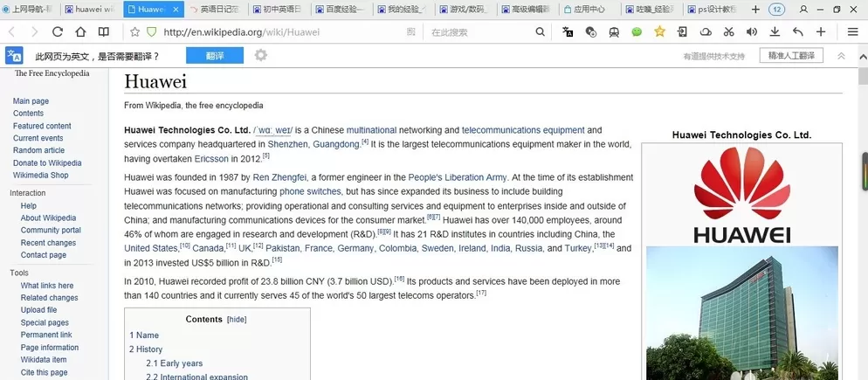The height and width of the screenshot is (380, 868).
Task: Open the translate toolbar icon
Action: [x=568, y=32]
